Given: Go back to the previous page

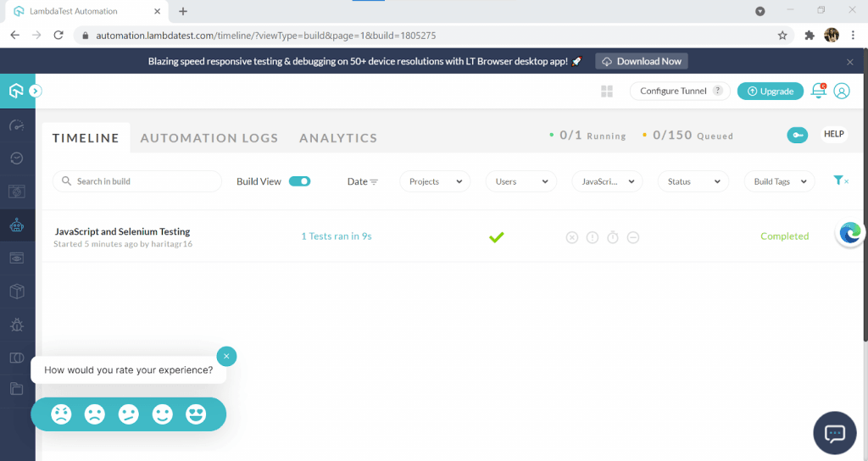Looking at the screenshot, I should (x=15, y=36).
